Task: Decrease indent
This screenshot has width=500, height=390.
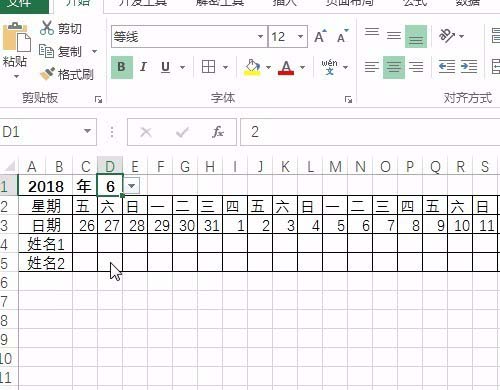Action: 447,67
